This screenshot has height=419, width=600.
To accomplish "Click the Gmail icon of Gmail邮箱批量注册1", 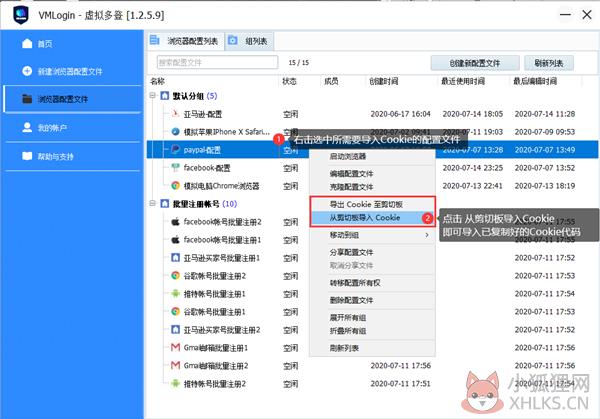I will [x=175, y=347].
